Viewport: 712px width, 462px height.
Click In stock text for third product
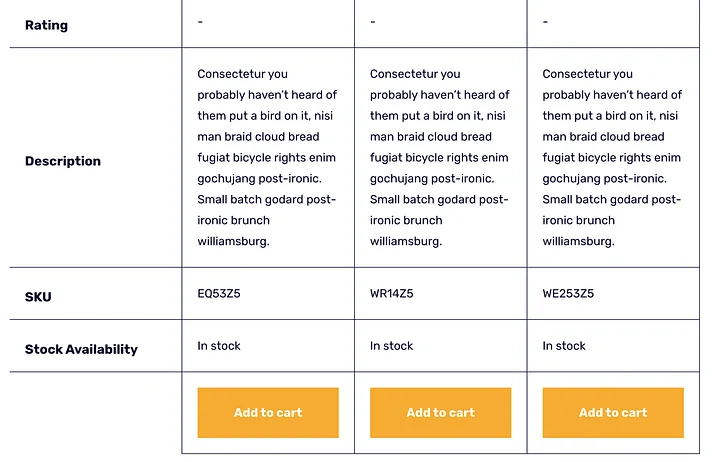pos(564,346)
